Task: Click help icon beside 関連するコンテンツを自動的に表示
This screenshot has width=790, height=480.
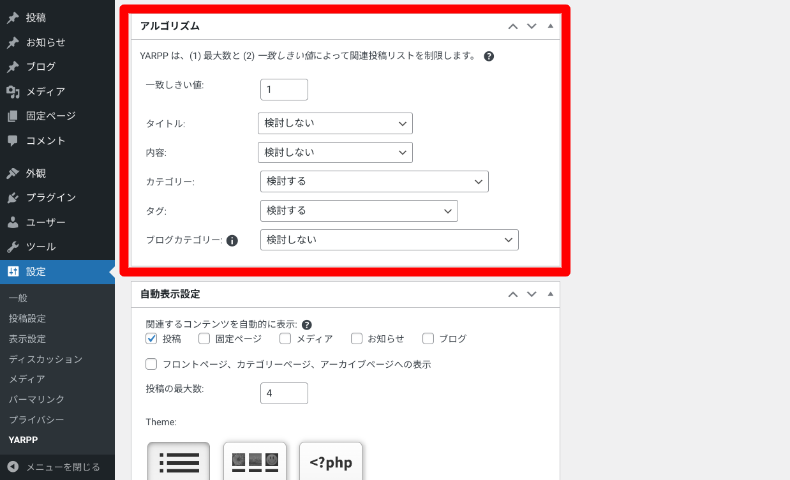Action: (x=306, y=325)
